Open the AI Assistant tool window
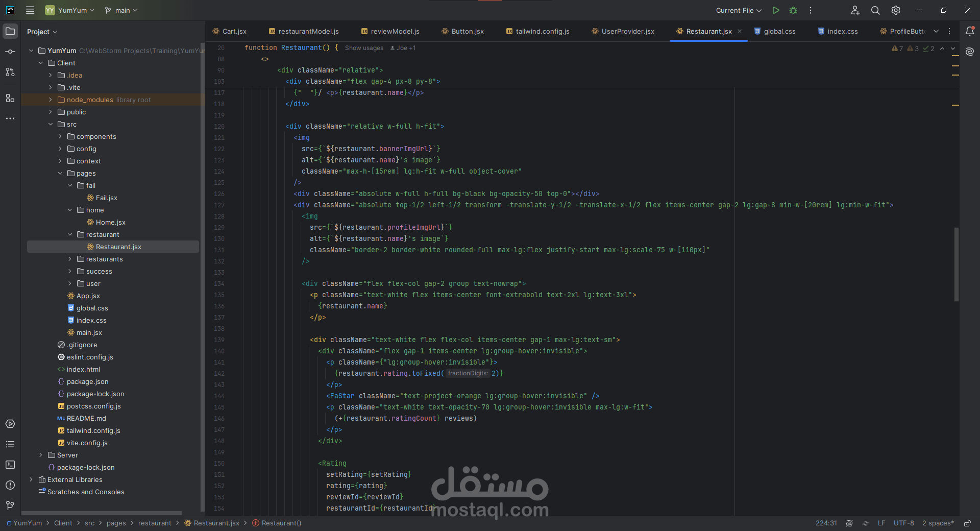Viewport: 980px width, 531px height. (970, 52)
